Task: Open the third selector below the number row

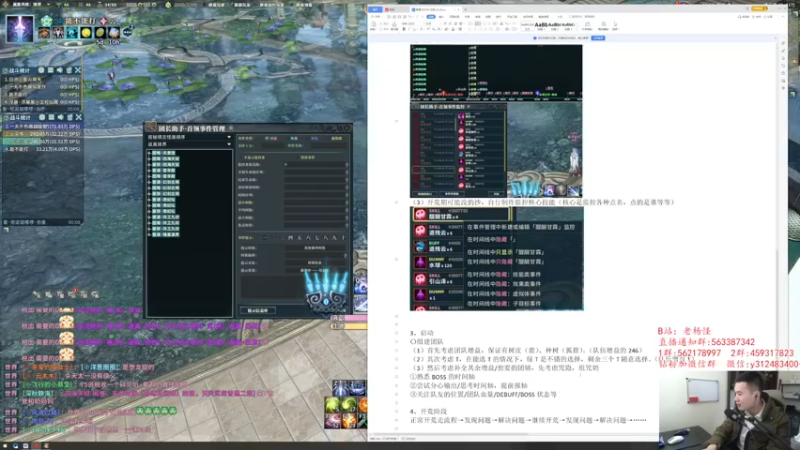Action: 315,263
